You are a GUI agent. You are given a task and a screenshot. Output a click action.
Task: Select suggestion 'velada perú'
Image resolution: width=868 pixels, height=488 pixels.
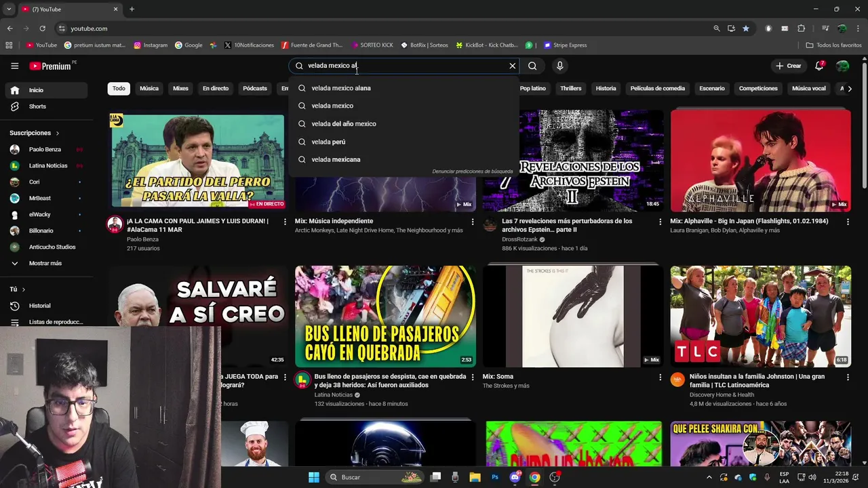pos(403,142)
